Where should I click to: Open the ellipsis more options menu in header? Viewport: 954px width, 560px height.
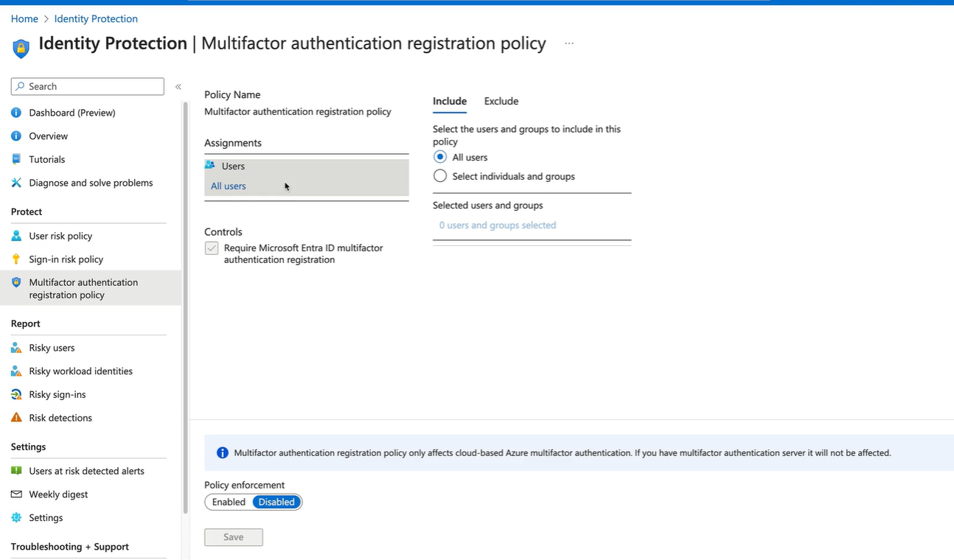569,43
